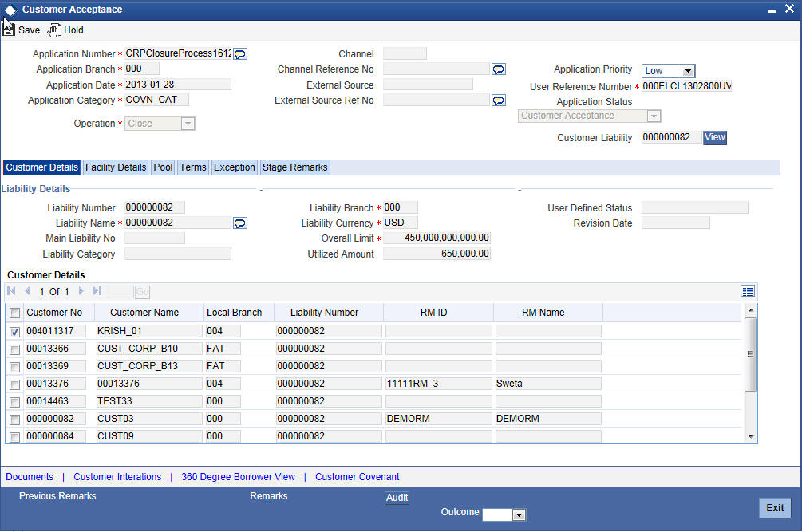Click the Audit button
The width and height of the screenshot is (802, 532).
tap(397, 498)
